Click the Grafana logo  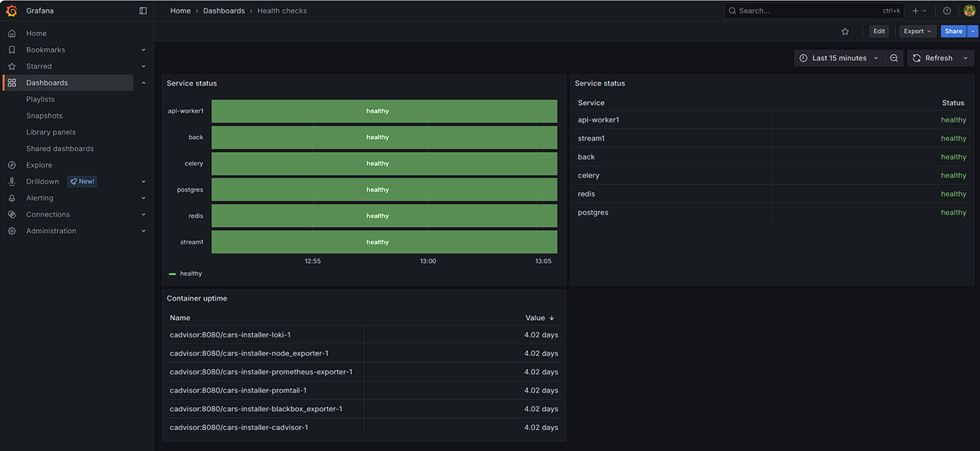coord(11,10)
